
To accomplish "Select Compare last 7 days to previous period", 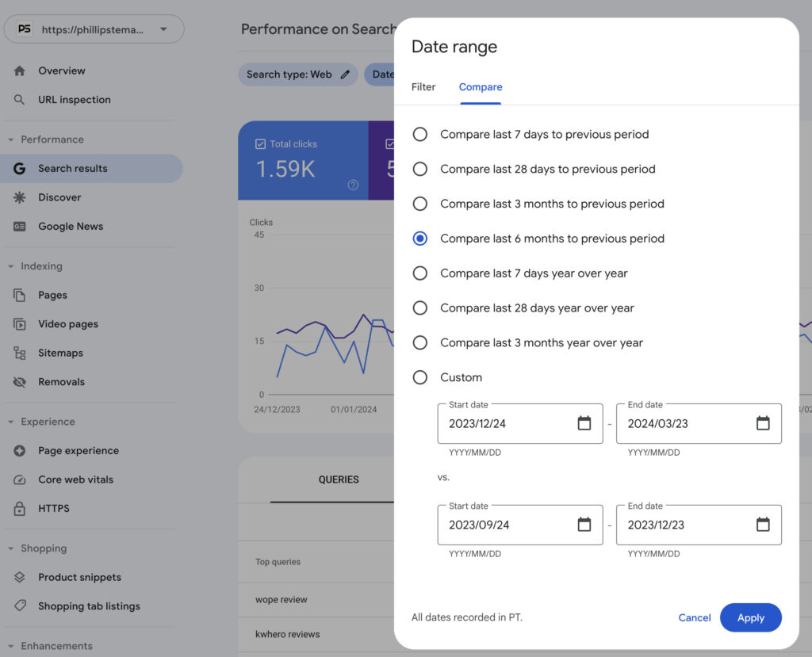I will point(420,135).
